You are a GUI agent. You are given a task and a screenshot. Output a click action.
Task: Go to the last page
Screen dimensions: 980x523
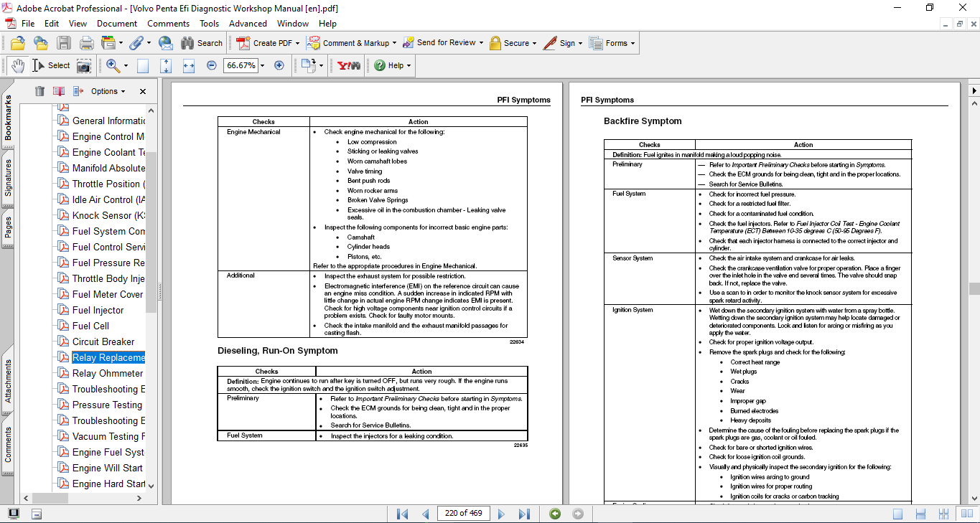coord(524,514)
